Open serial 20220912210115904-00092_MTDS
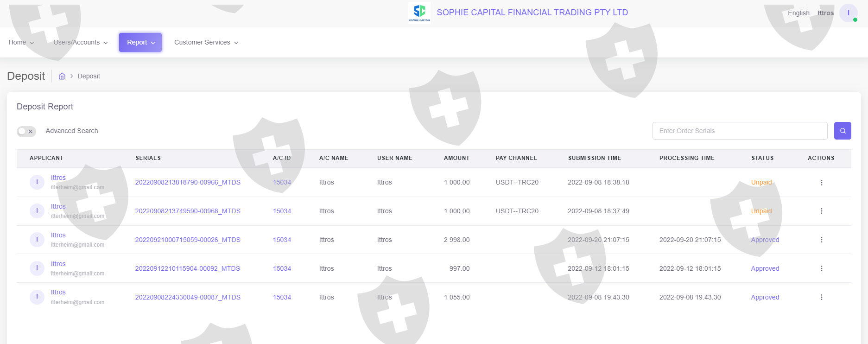 pyautogui.click(x=188, y=268)
